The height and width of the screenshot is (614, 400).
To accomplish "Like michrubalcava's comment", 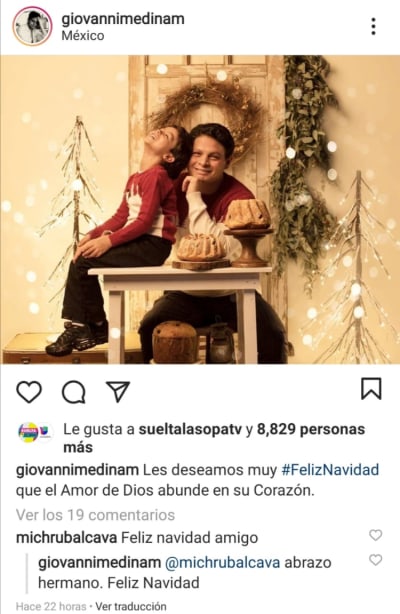I will pos(375,535).
